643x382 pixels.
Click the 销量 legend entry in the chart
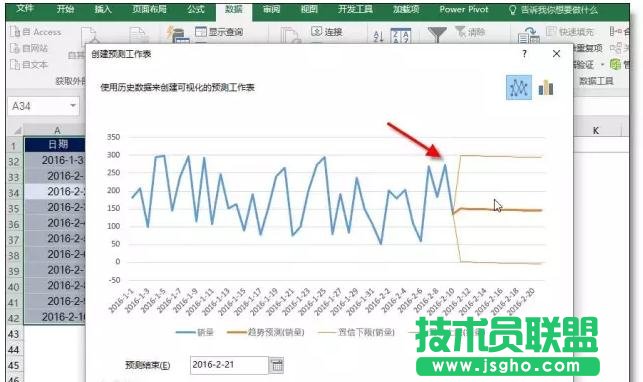pos(195,332)
